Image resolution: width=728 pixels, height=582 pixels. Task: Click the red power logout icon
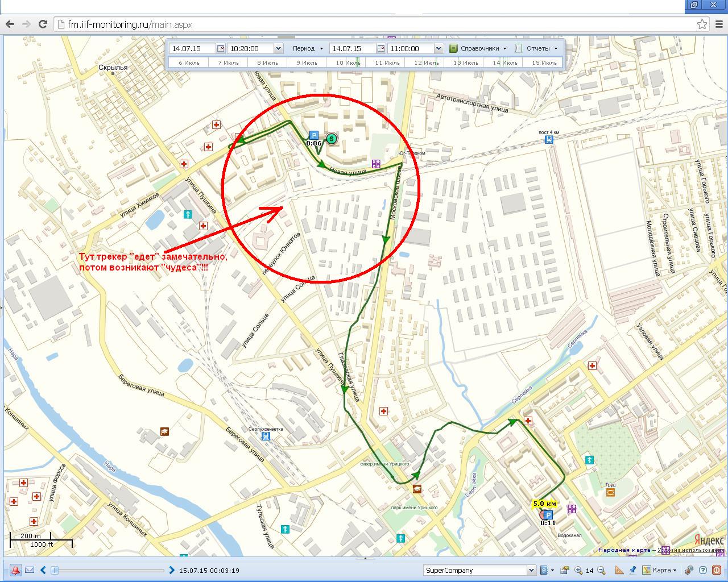[715, 570]
